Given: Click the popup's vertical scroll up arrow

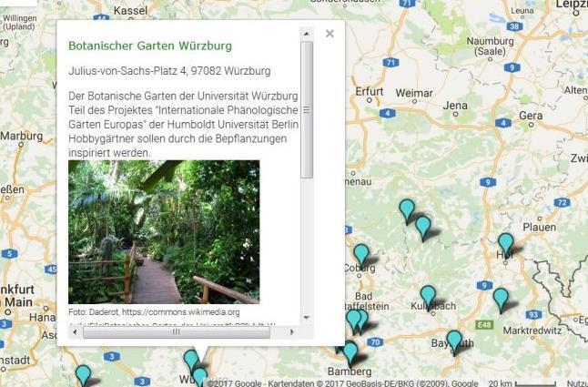Looking at the screenshot, I should (307, 34).
